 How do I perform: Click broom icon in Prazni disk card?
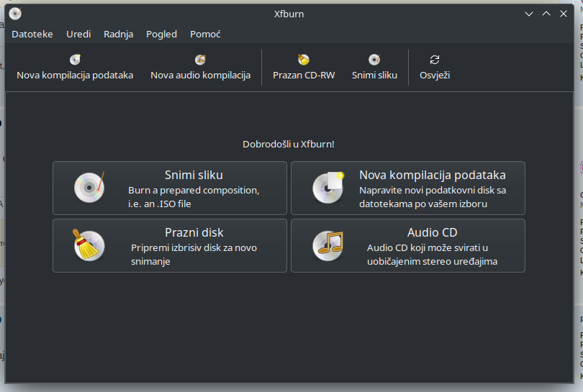click(89, 245)
